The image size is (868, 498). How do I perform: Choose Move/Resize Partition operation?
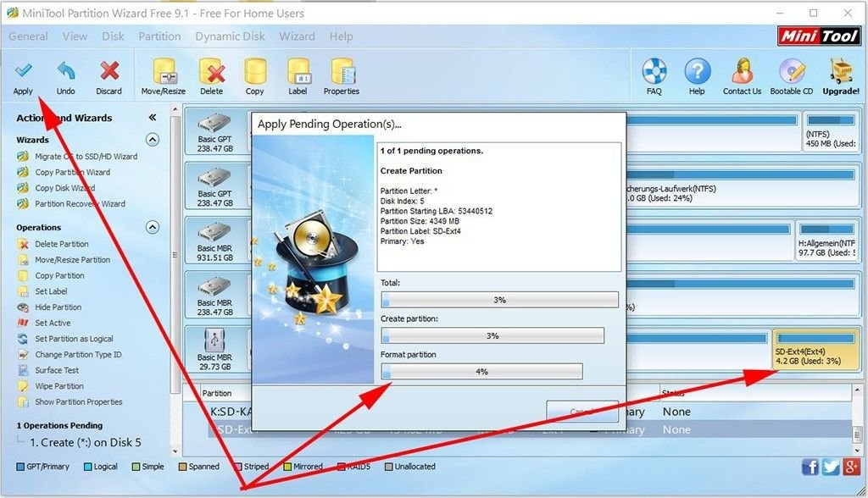click(x=73, y=260)
